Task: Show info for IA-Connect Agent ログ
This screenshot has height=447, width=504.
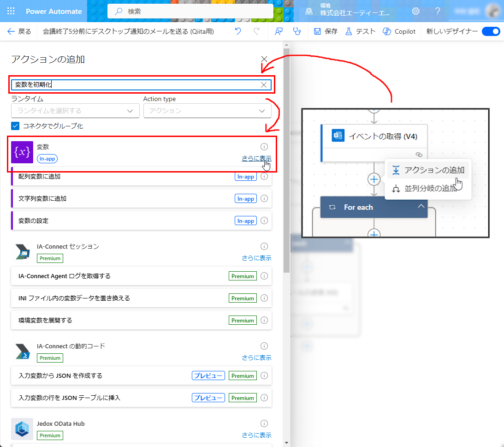Action: [264, 276]
